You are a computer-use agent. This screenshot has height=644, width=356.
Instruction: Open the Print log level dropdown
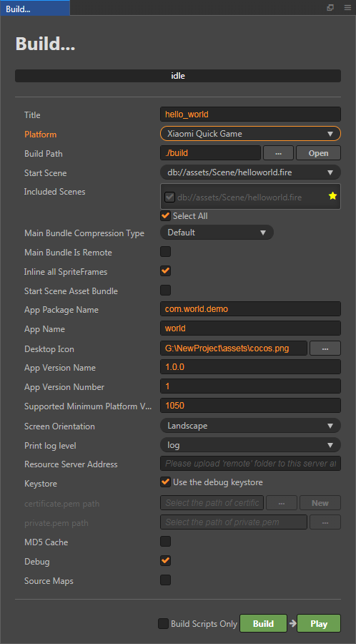(250, 445)
